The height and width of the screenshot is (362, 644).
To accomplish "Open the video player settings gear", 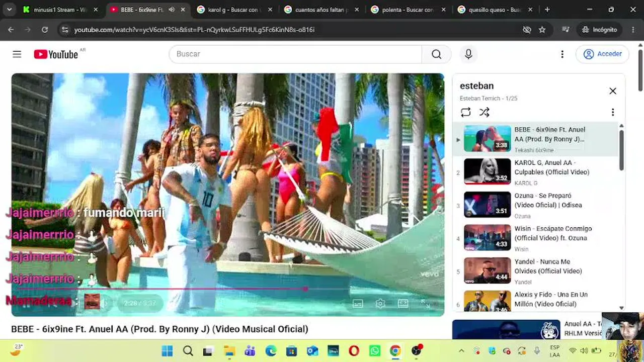I will (380, 303).
